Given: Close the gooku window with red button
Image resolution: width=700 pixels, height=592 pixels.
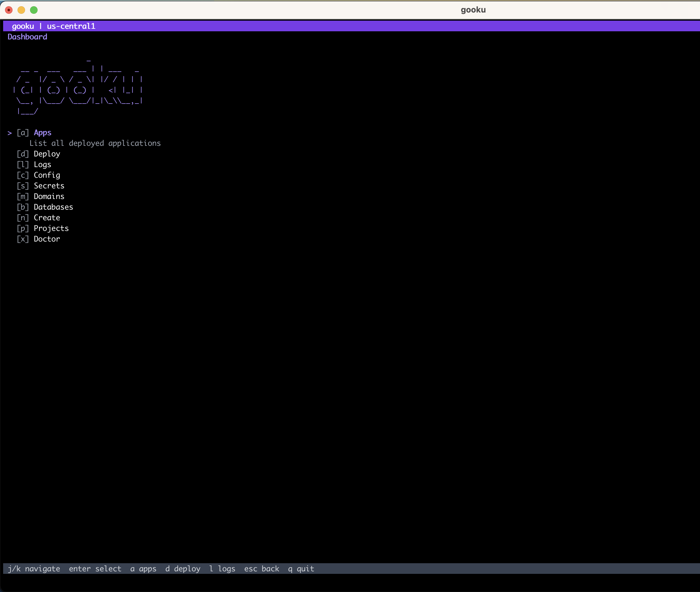Looking at the screenshot, I should click(x=9, y=10).
